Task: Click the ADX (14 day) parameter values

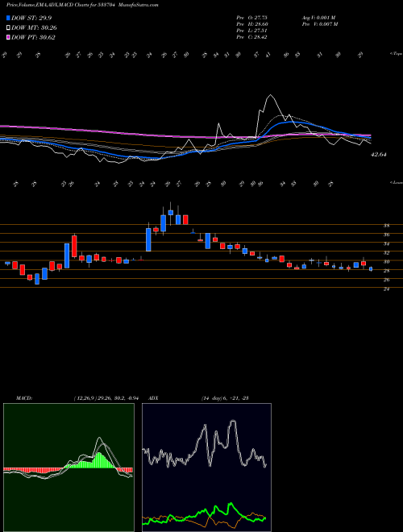Action: [x=225, y=398]
